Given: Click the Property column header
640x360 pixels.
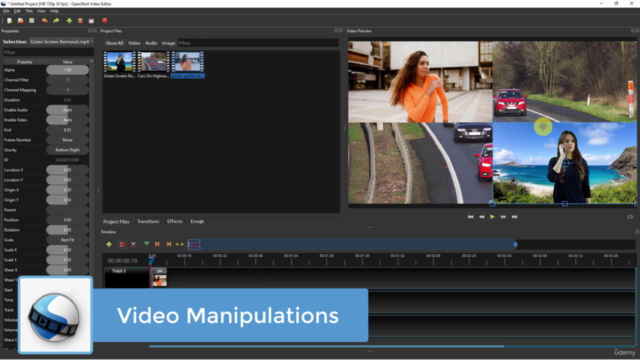Looking at the screenshot, I should pyautogui.click(x=24, y=62).
